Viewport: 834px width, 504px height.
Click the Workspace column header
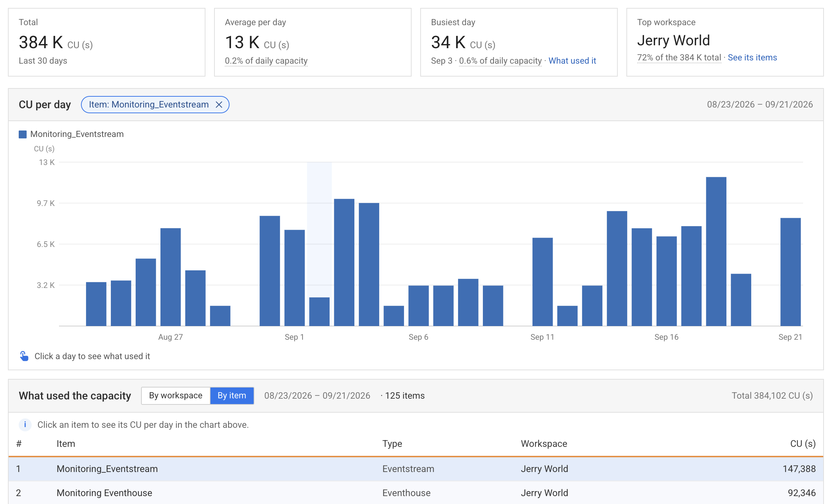click(x=544, y=444)
